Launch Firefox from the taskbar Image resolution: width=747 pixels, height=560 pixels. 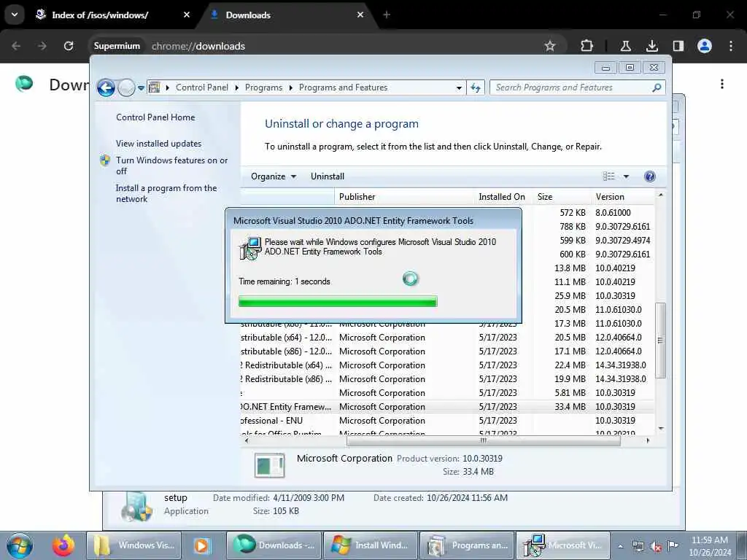[x=63, y=545]
